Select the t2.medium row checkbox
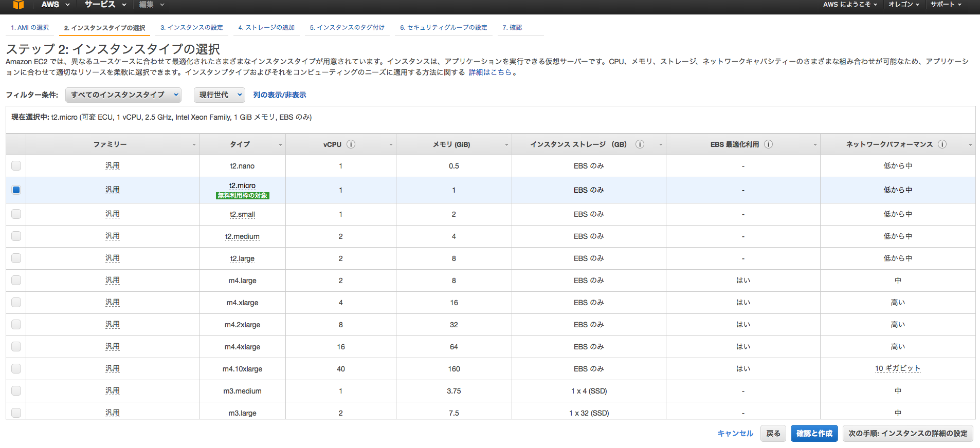Screen dimensions: 980x448 click(16, 236)
